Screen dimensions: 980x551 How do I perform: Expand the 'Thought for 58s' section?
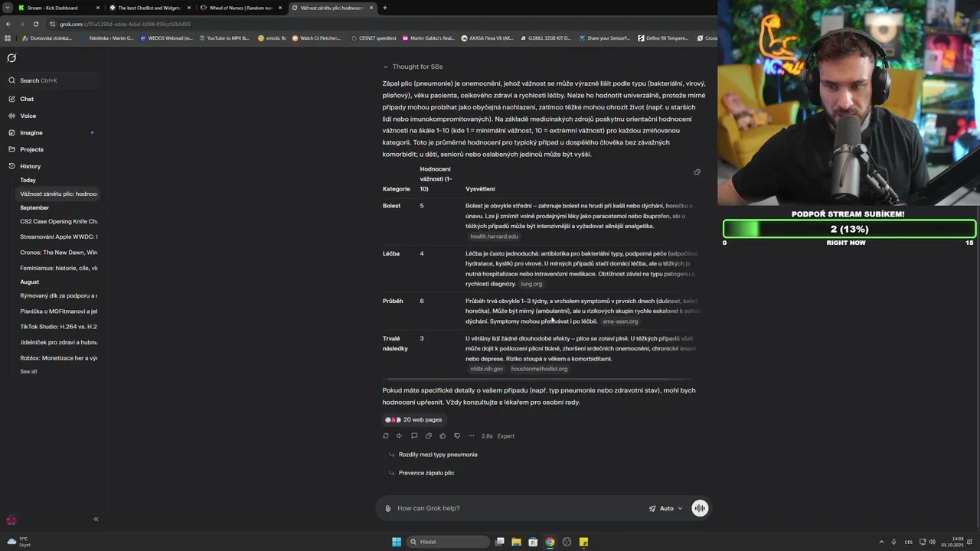[413, 67]
